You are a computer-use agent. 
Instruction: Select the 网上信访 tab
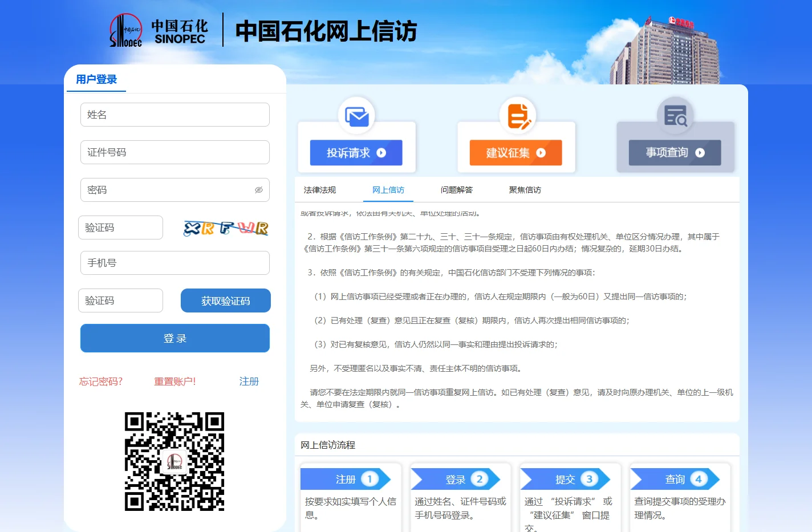click(388, 190)
